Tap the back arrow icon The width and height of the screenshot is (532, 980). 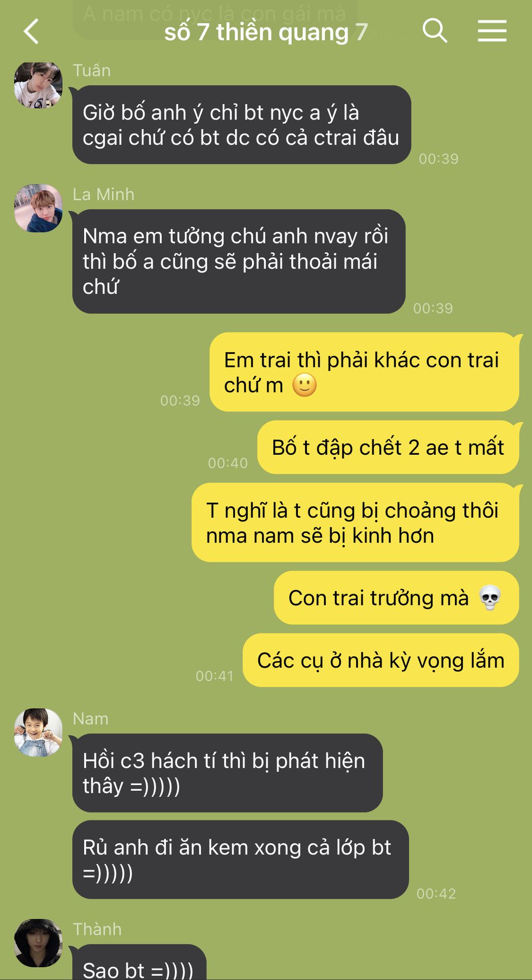(x=32, y=31)
